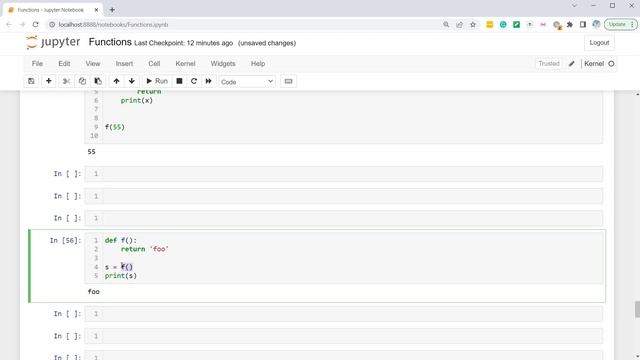Open the browser zoom magnifier icon
Image resolution: width=640 pixels, height=360 pixels.
446,24
